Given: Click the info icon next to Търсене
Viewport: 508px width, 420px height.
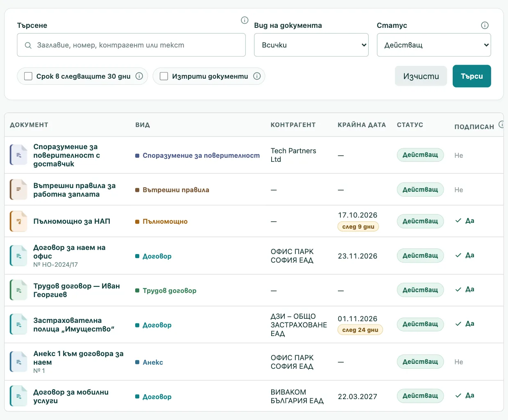Looking at the screenshot, I should point(245,20).
